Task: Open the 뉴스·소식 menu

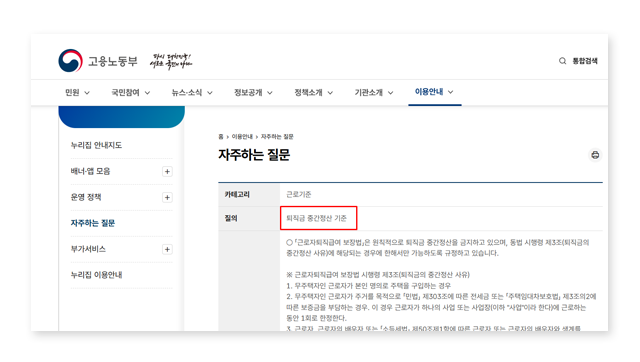Action: pos(187,93)
